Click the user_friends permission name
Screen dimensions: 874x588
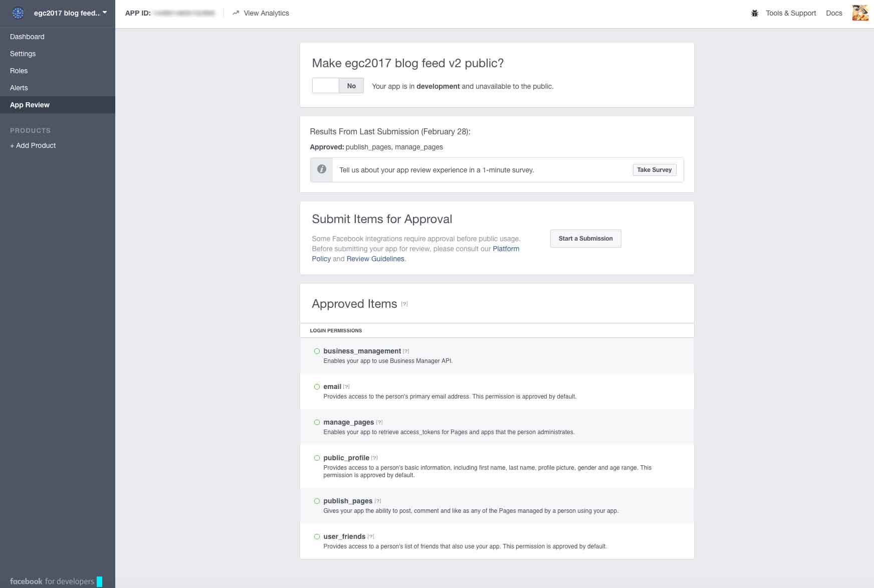point(344,536)
